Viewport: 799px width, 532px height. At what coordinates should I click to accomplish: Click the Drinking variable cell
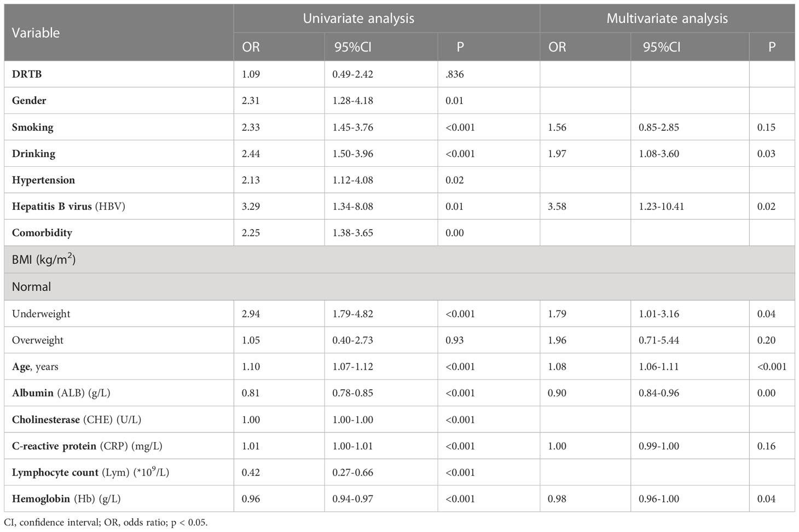[x=33, y=154]
